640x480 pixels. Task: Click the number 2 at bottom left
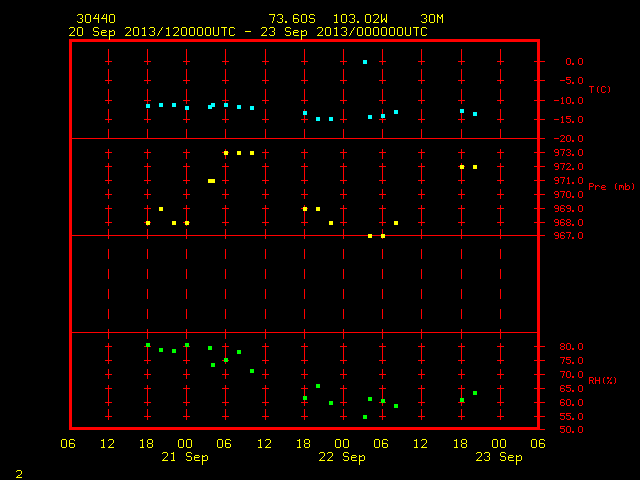point(19,474)
